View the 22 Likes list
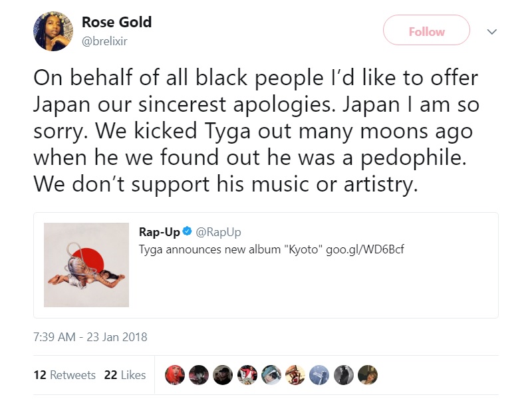This screenshot has height=399, width=532. (x=125, y=375)
